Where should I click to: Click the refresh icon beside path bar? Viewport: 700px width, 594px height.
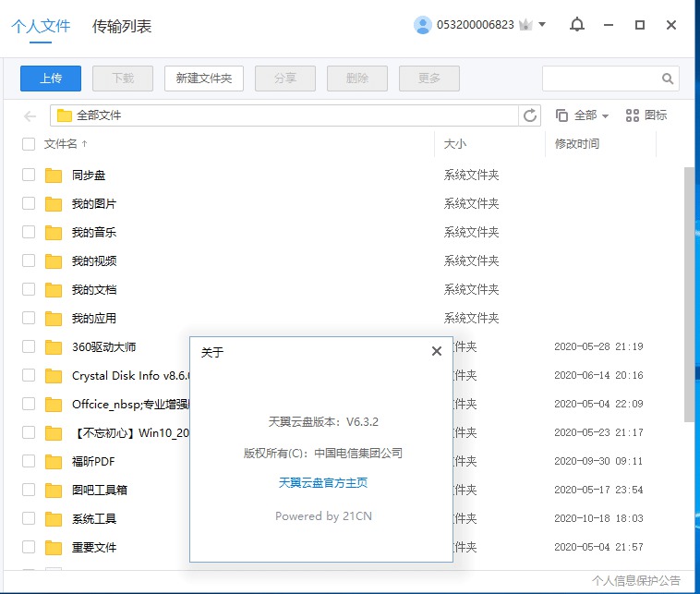tap(530, 115)
